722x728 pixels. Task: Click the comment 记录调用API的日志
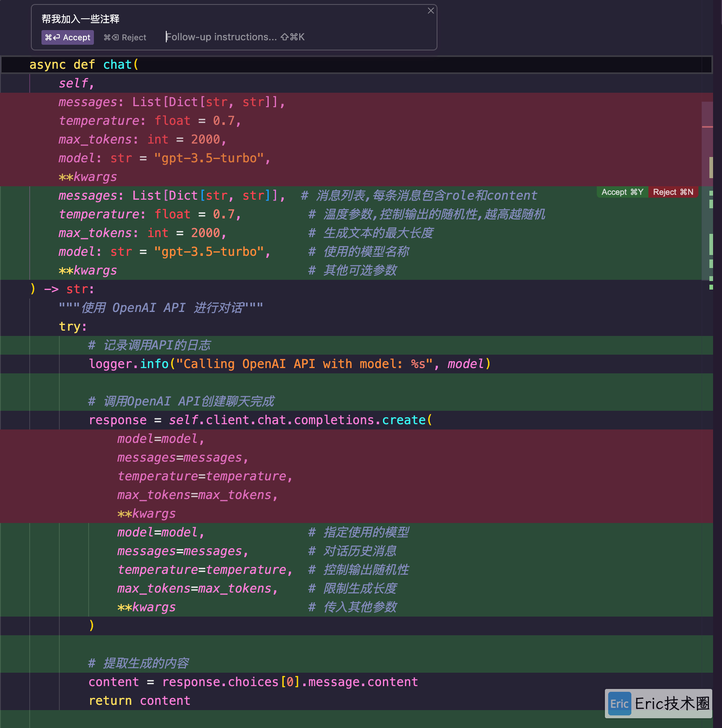[x=150, y=345]
